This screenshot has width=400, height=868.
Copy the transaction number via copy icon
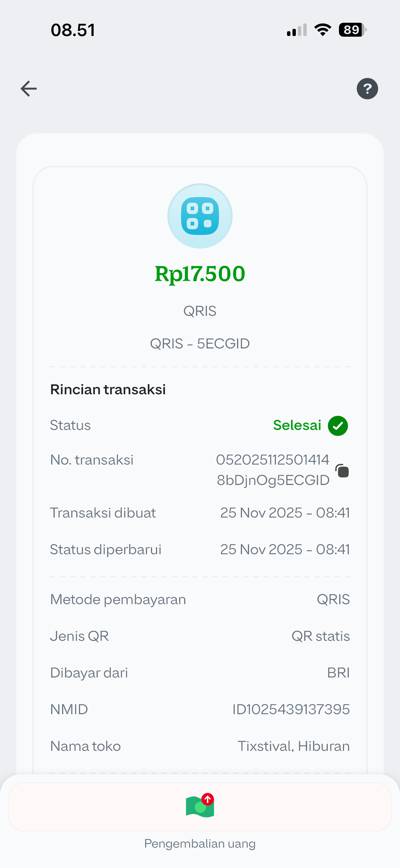(x=342, y=471)
